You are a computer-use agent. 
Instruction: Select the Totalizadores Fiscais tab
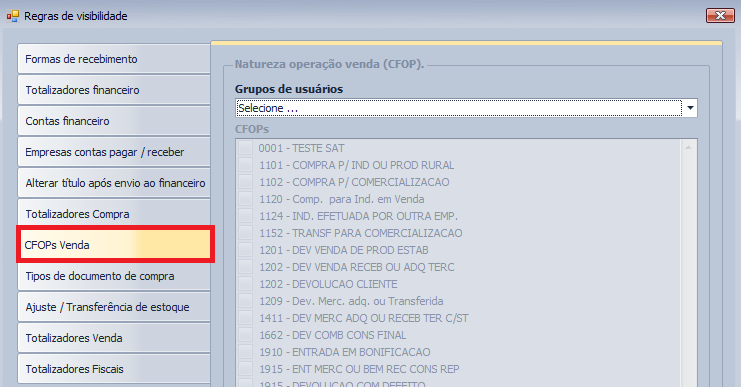114,369
